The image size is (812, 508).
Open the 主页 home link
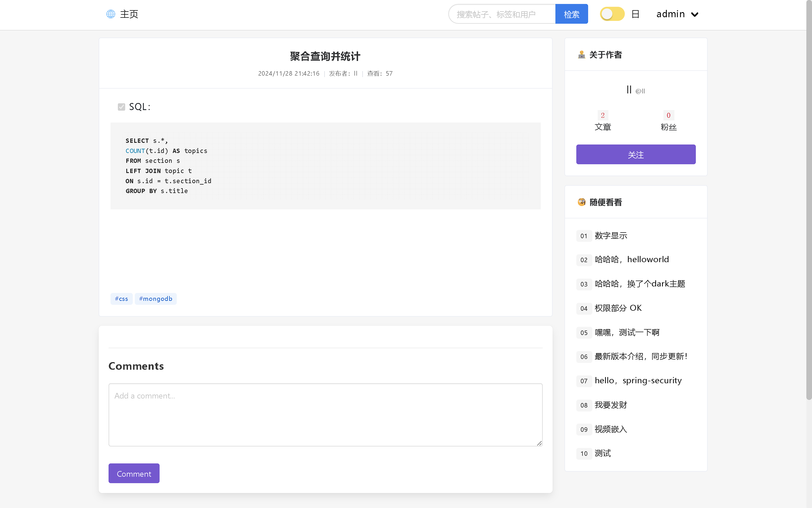pos(129,14)
